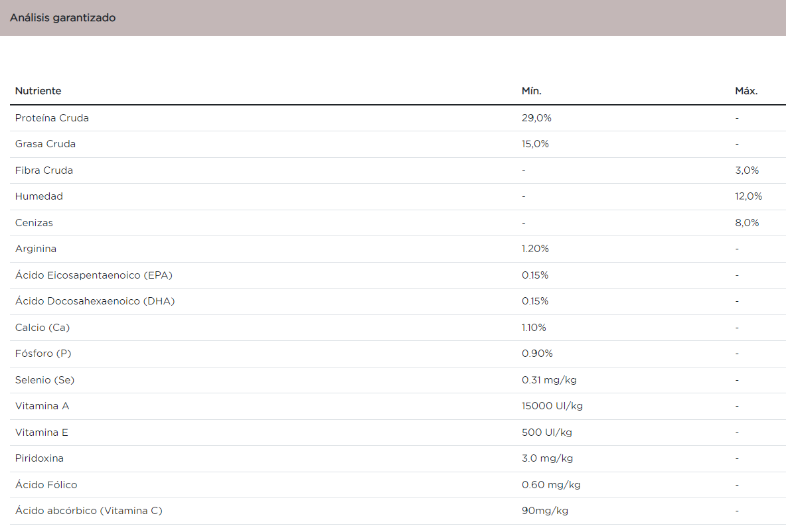Viewport: 786px width, 532px height.
Task: Click the Fósforo minimum value 0.90%
Action: click(x=537, y=354)
